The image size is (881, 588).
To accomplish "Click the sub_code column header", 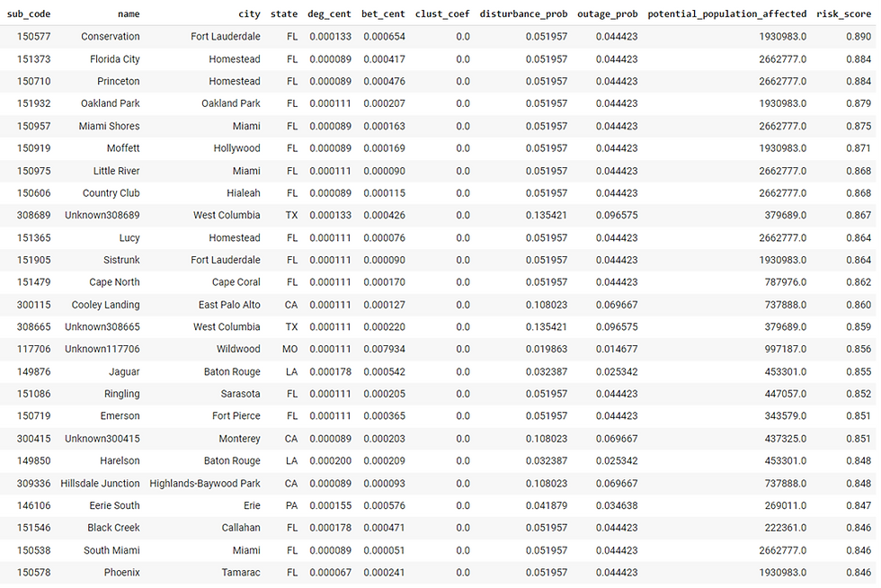I will tap(29, 14).
